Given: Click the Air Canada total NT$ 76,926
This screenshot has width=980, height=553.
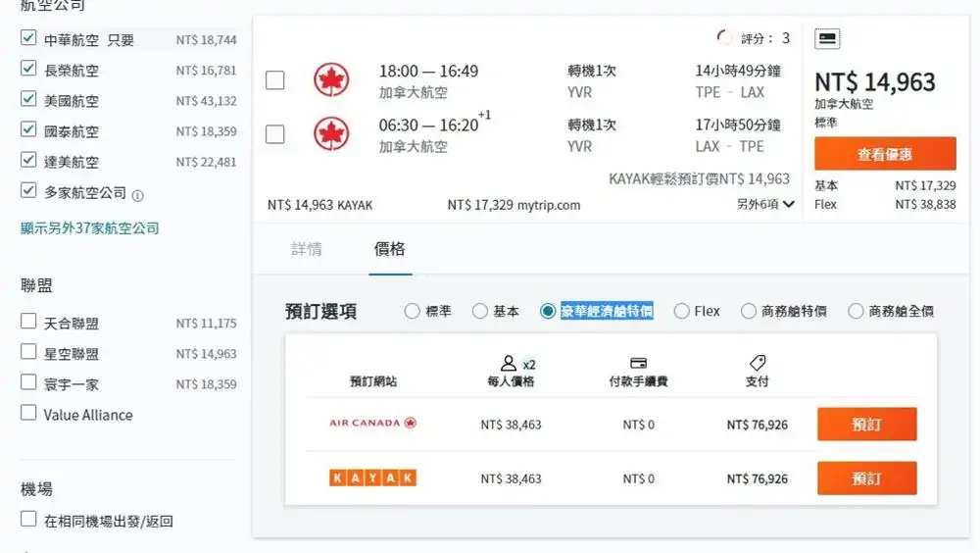Looking at the screenshot, I should pyautogui.click(x=757, y=425).
